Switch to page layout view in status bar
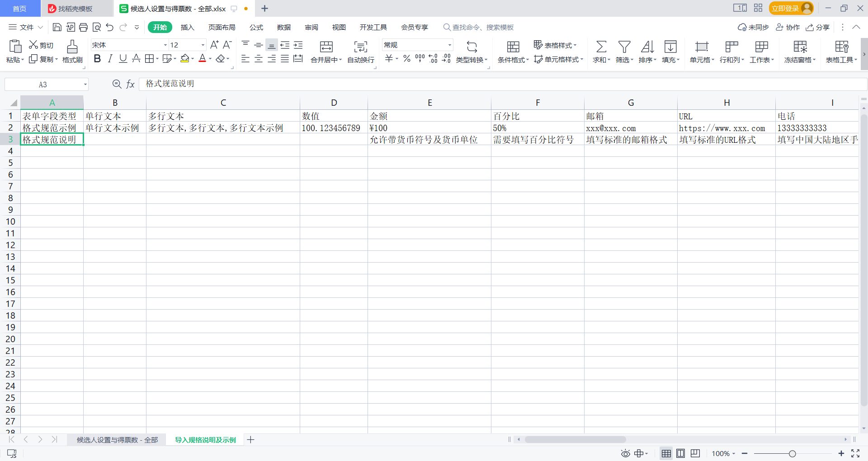Viewport: 868px width, 461px height. click(680, 453)
